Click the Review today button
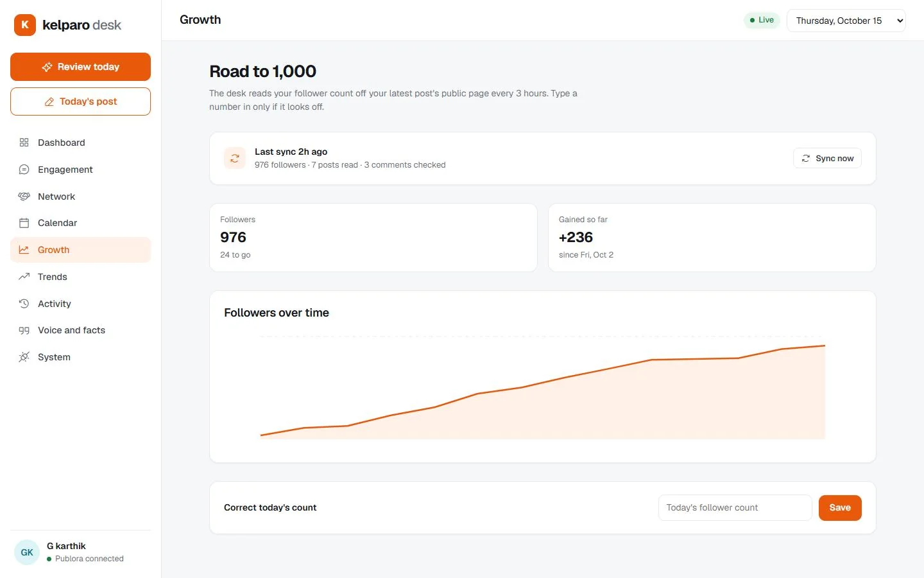The height and width of the screenshot is (578, 924). [x=80, y=67]
